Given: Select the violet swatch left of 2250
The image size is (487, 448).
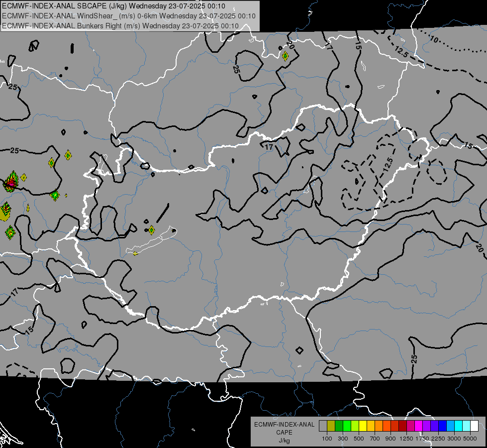Looking at the screenshot, I should point(435,426).
